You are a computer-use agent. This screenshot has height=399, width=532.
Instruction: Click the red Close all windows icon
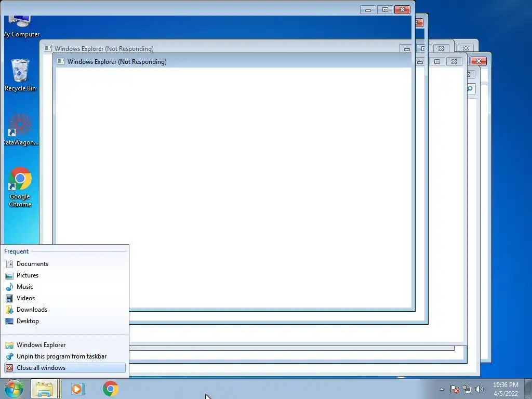(9, 368)
